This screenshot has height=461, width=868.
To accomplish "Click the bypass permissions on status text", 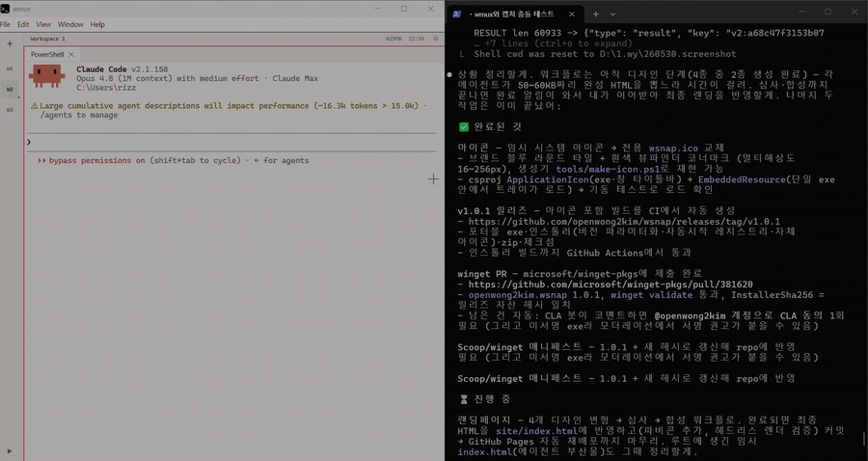I will [96, 160].
